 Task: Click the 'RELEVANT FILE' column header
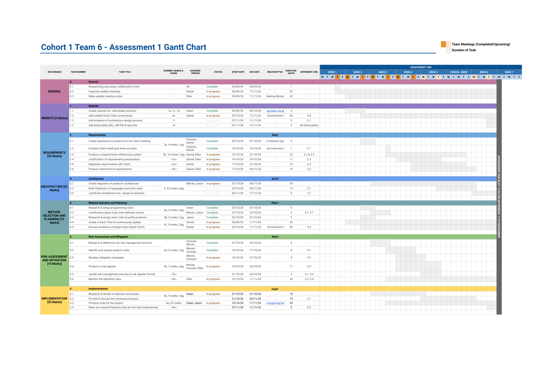pos(275,72)
